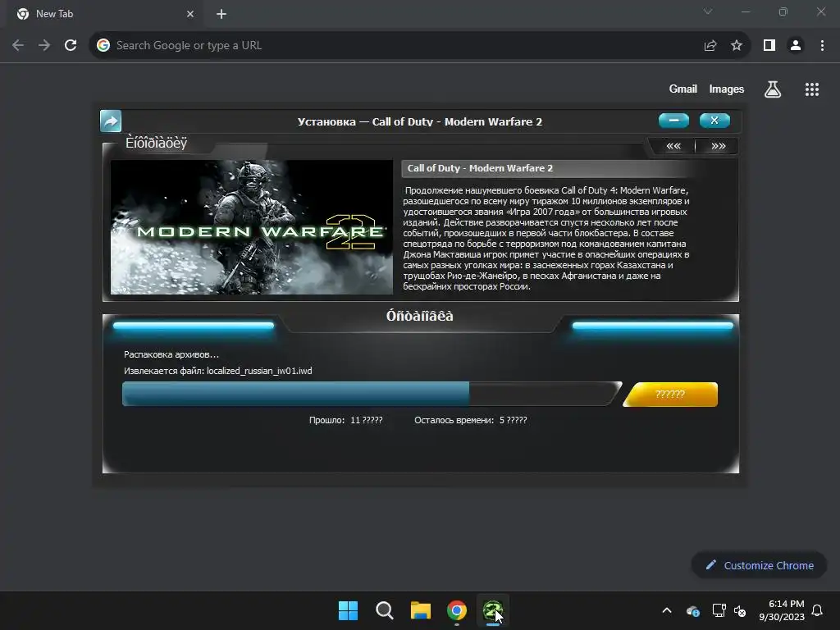Click the 'Осталось времени: 5' remaining text
Screen dimensions: 840x630
pyautogui.click(x=470, y=420)
